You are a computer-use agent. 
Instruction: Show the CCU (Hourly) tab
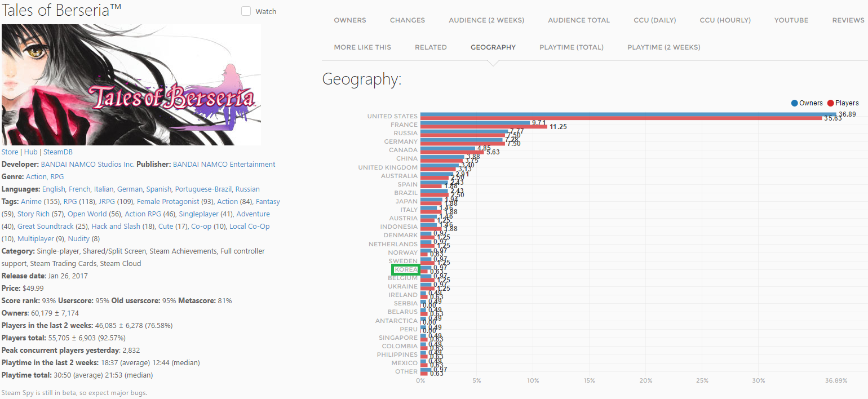click(725, 20)
